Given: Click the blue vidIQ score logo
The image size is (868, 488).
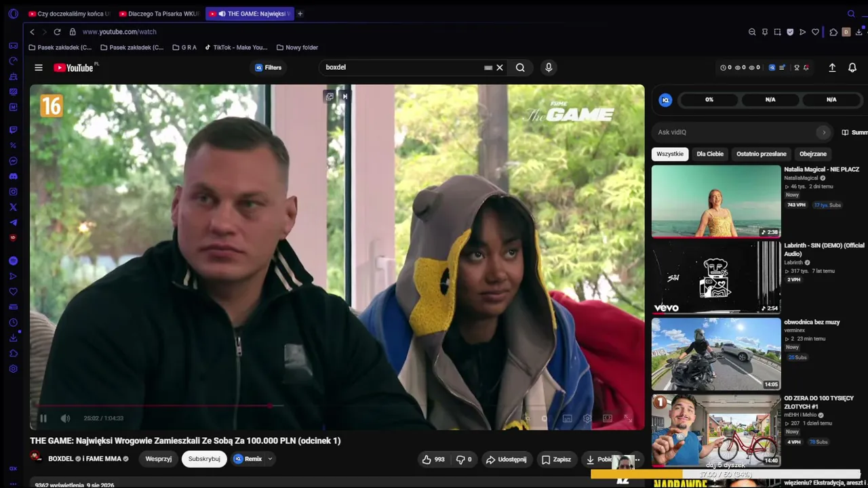Looking at the screenshot, I should (x=665, y=100).
